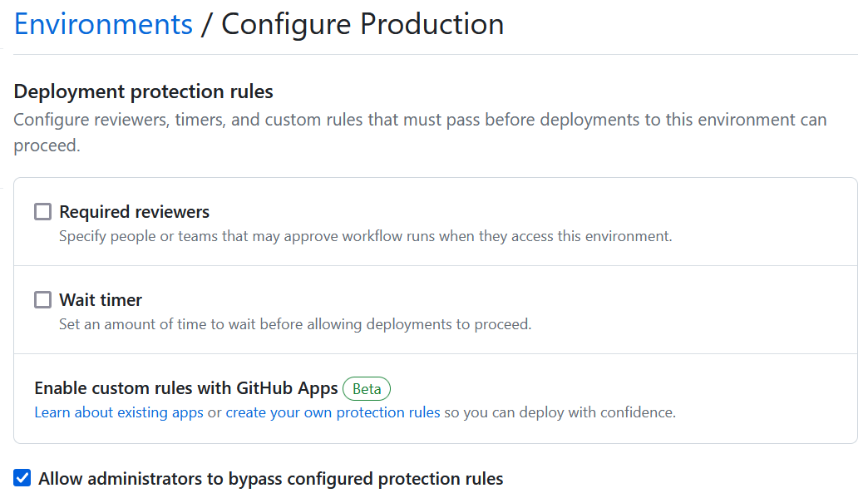The height and width of the screenshot is (498, 868).
Task: Click the Specify people or teams description
Action: pyautogui.click(x=365, y=236)
